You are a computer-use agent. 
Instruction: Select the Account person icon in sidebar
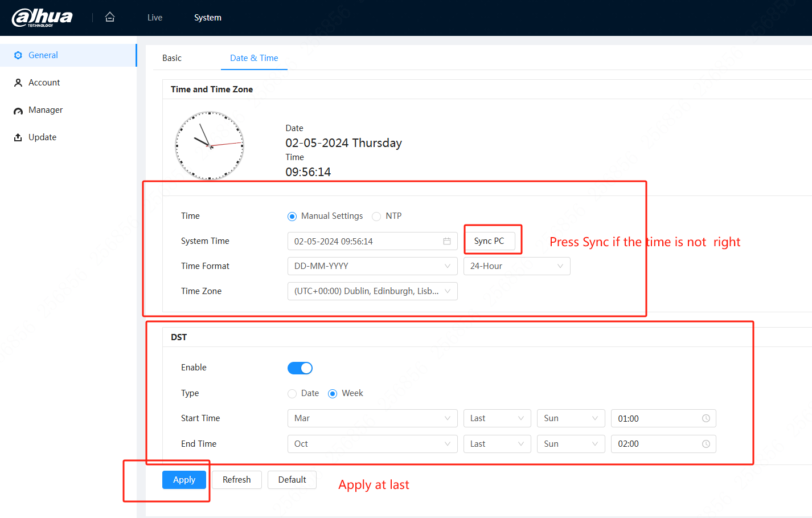pyautogui.click(x=18, y=82)
